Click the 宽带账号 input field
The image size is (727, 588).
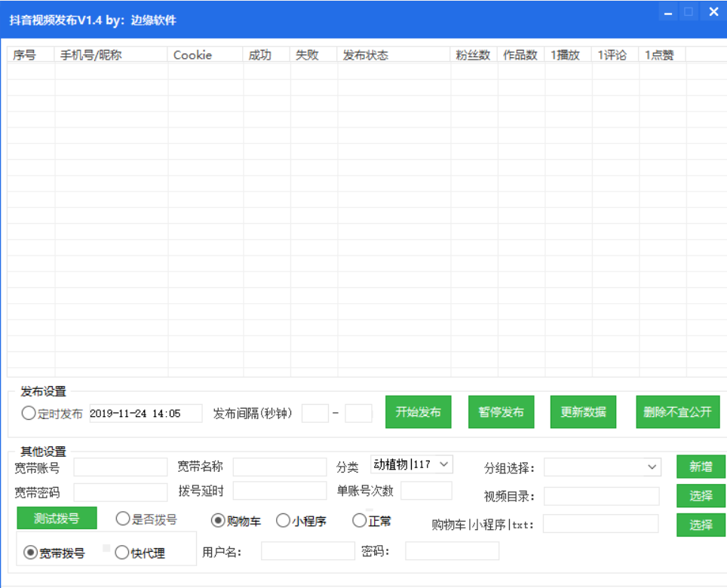point(120,467)
